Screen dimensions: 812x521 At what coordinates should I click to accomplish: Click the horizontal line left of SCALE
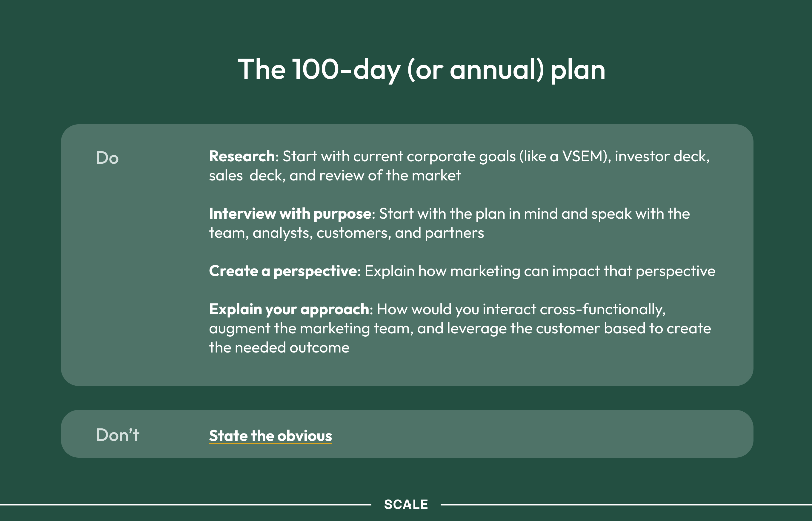coord(186,505)
